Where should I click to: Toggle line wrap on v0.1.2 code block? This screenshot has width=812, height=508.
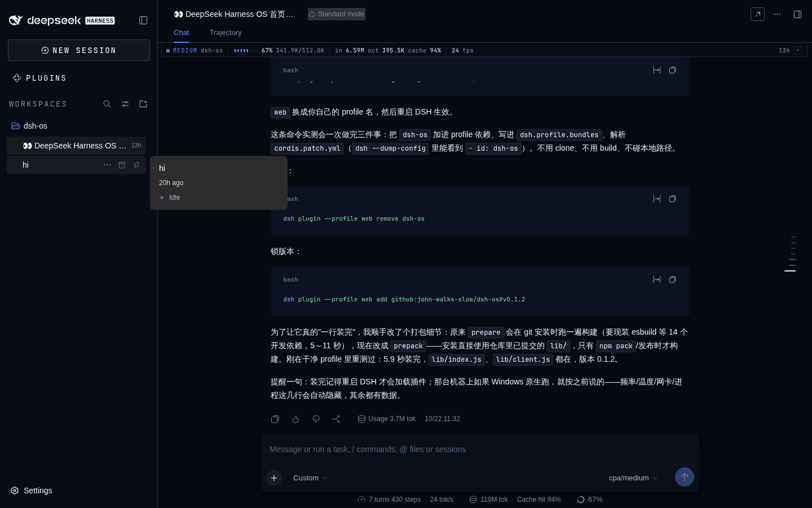click(x=657, y=279)
